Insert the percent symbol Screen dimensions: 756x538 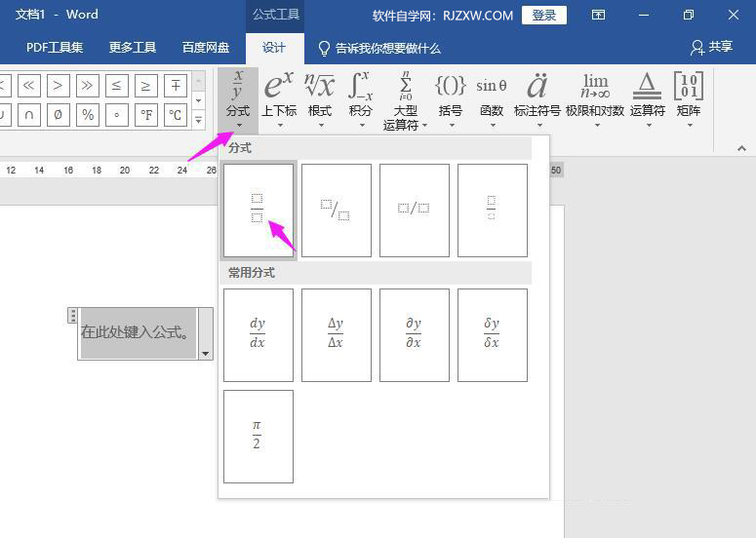[88, 115]
